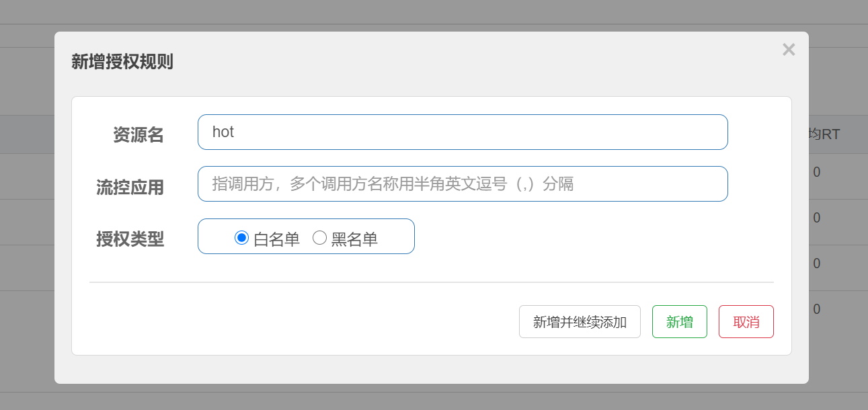
Task: Select the 黑名单 radio button
Action: (x=320, y=237)
